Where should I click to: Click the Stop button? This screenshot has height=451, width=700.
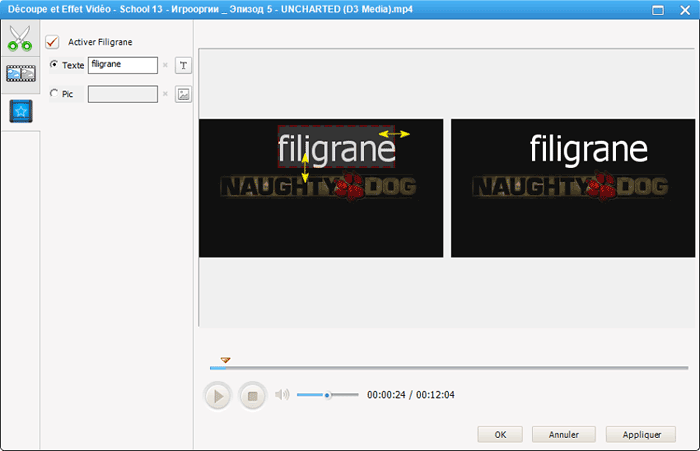(x=253, y=396)
